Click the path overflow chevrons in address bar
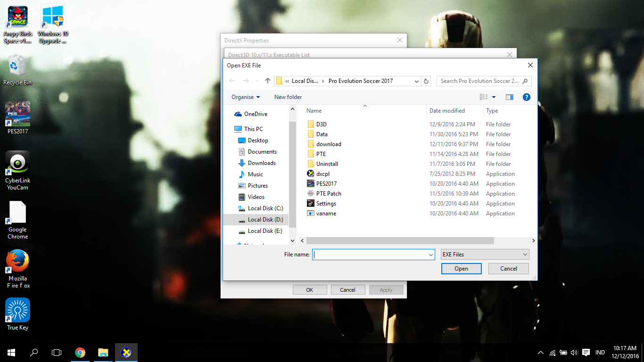The width and height of the screenshot is (644, 362). (287, 81)
